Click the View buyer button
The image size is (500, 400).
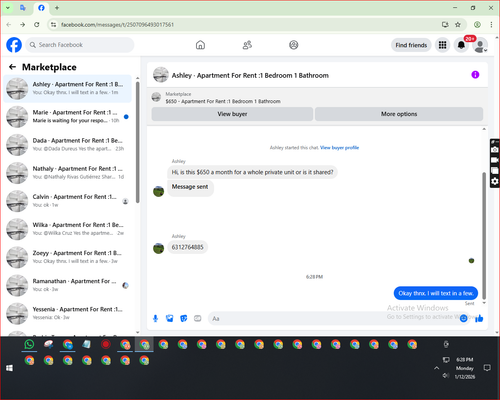[232, 114]
